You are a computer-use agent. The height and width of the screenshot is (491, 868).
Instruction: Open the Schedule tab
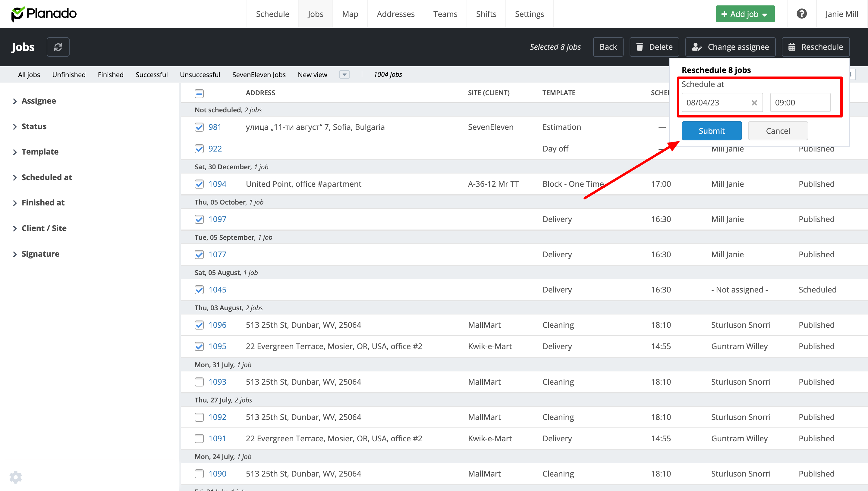pyautogui.click(x=272, y=14)
